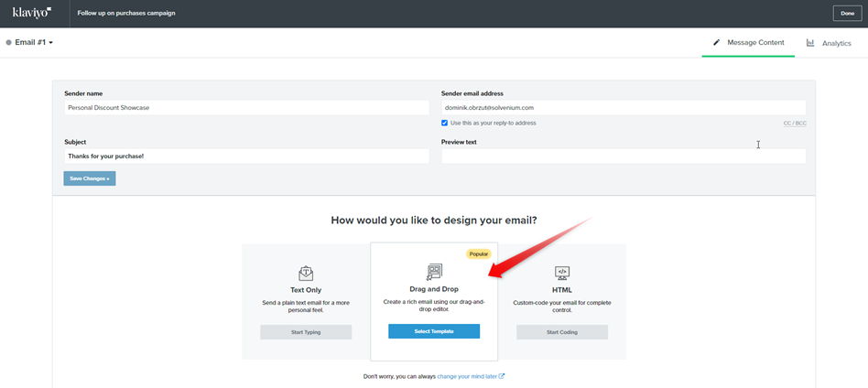Open the CC / BCC link

coord(795,124)
